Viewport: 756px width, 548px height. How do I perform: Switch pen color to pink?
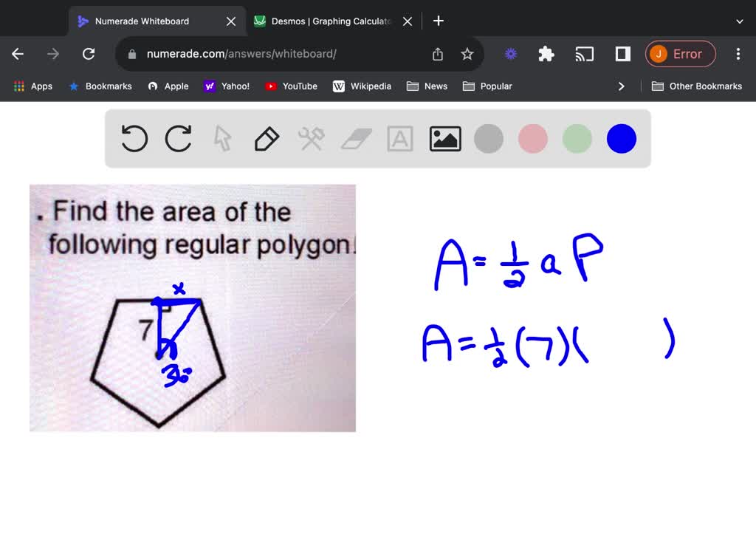[x=532, y=138]
